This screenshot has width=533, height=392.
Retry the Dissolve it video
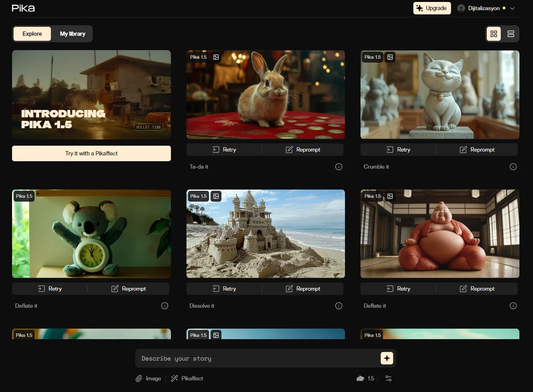[225, 289]
